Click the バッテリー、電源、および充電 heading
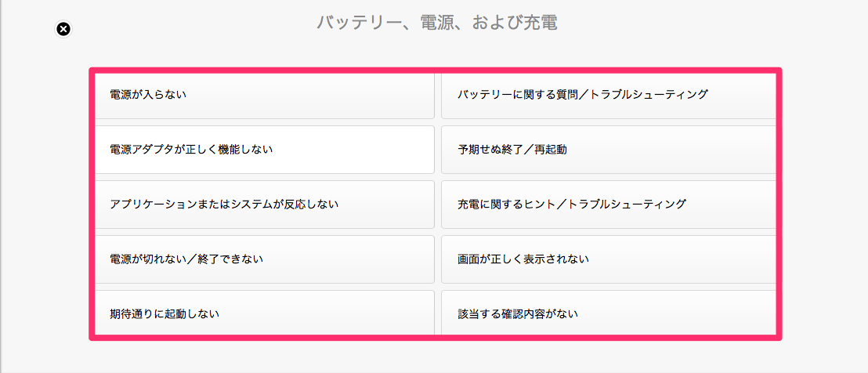This screenshot has width=868, height=373. [x=437, y=24]
